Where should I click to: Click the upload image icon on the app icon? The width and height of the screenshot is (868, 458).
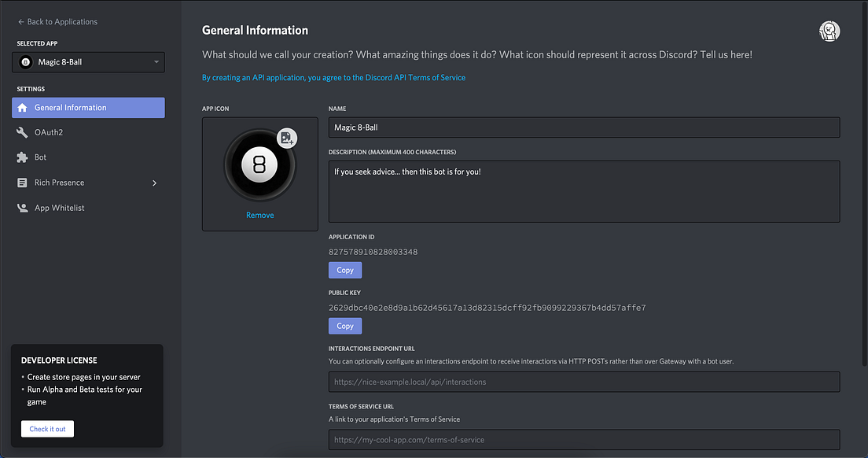pyautogui.click(x=287, y=139)
